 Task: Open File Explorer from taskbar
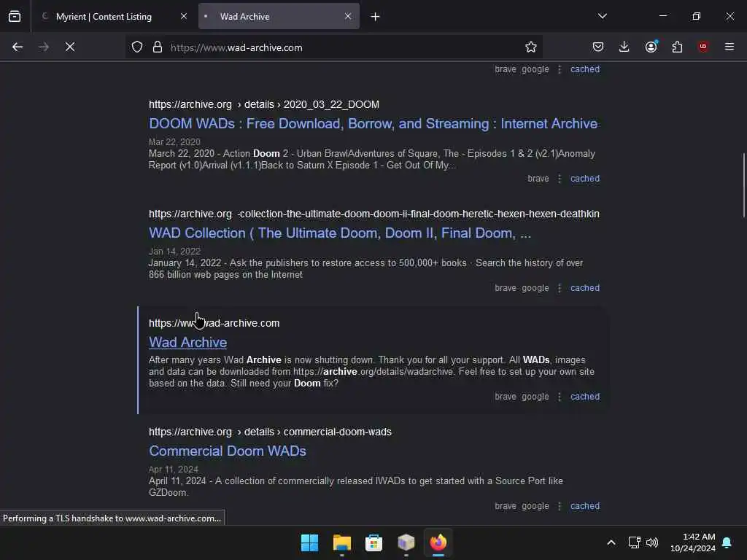(x=341, y=542)
